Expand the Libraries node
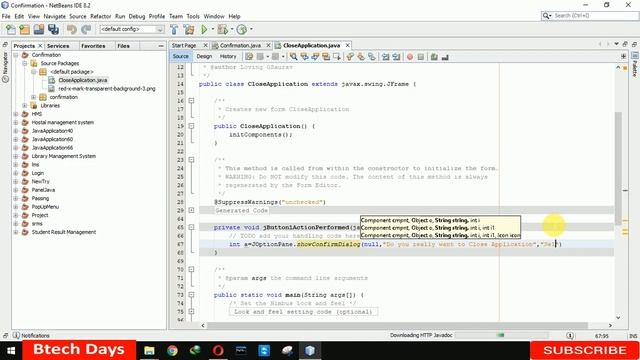The height and width of the screenshot is (360, 640). (25, 106)
